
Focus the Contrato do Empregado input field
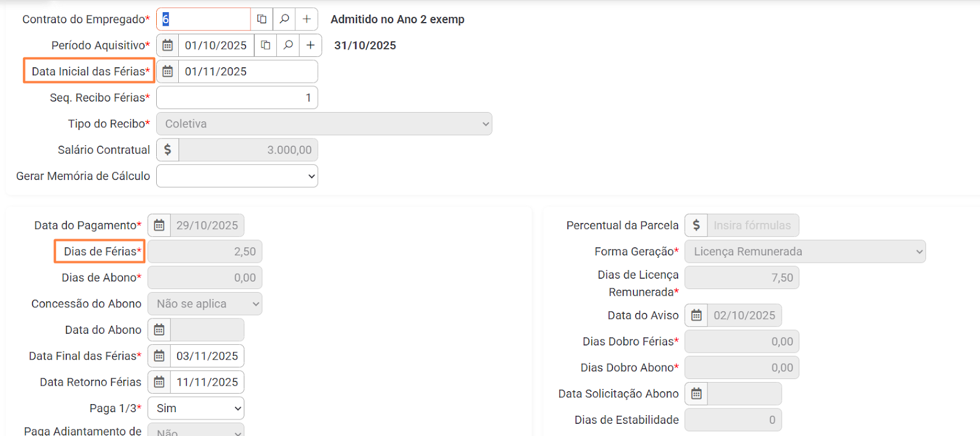click(x=205, y=19)
